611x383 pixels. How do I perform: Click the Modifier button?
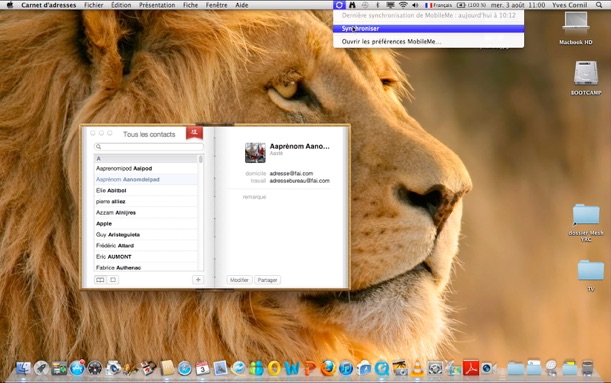point(239,280)
